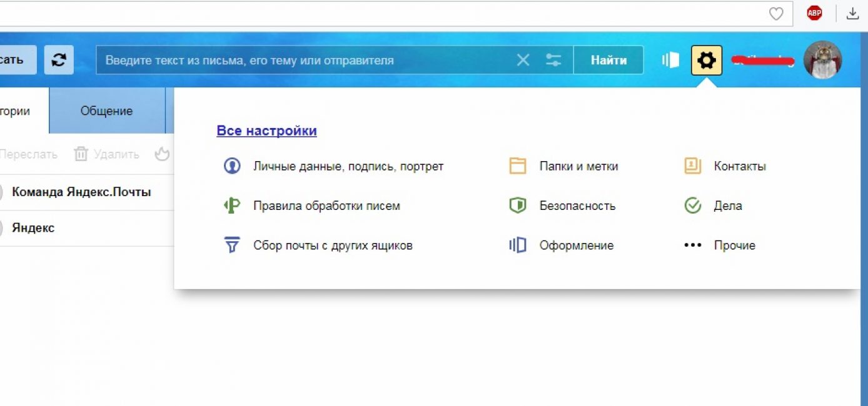Click the contacts book icon
This screenshot has height=406, width=868.
click(692, 166)
